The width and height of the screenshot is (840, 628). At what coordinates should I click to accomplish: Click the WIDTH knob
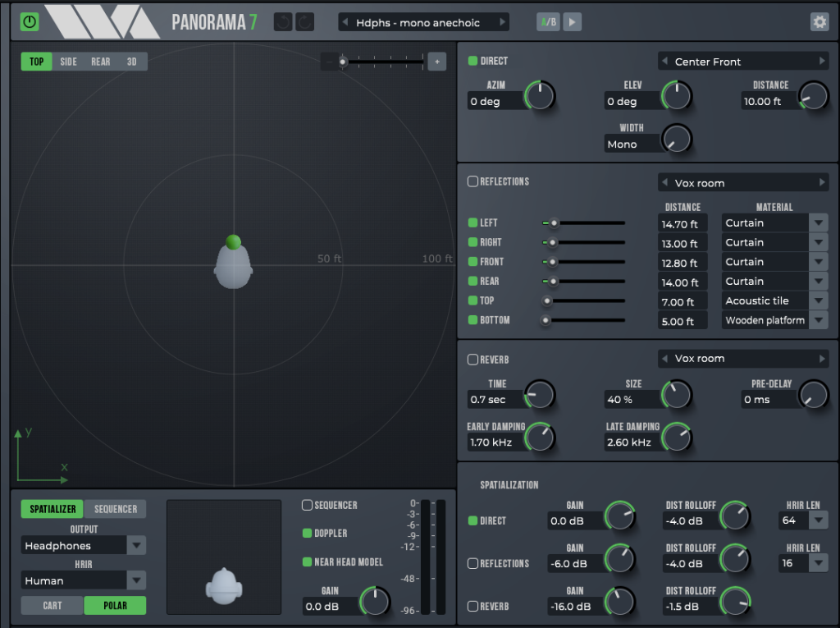tap(677, 139)
